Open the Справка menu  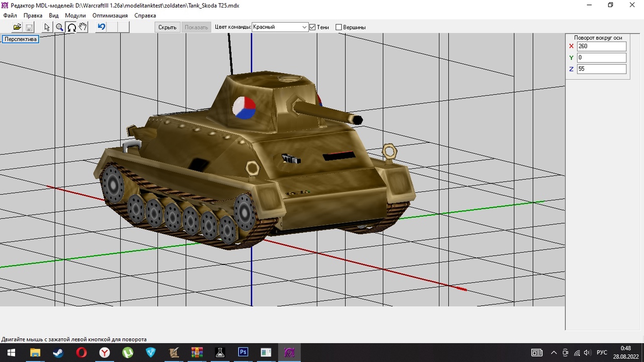tap(145, 16)
